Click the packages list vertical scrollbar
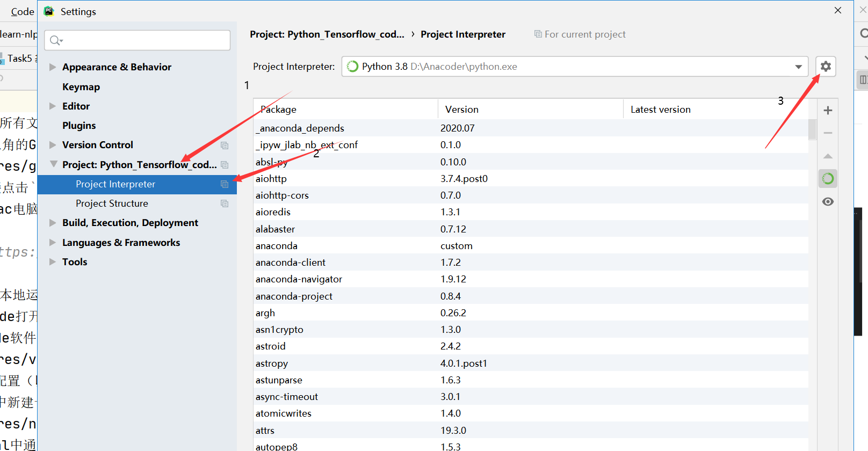Viewport: 868px width, 451px height. [x=812, y=129]
